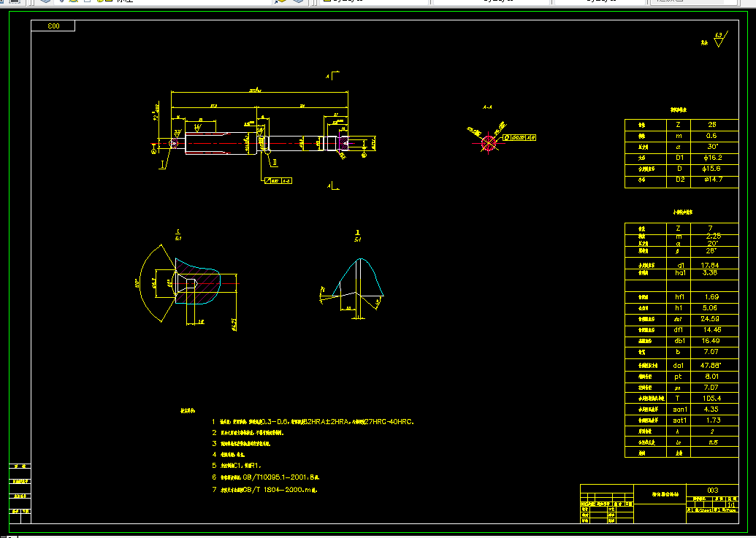The width and height of the screenshot is (756, 538).
Task: Select the hatched detail view I enlargement
Action: point(189,283)
